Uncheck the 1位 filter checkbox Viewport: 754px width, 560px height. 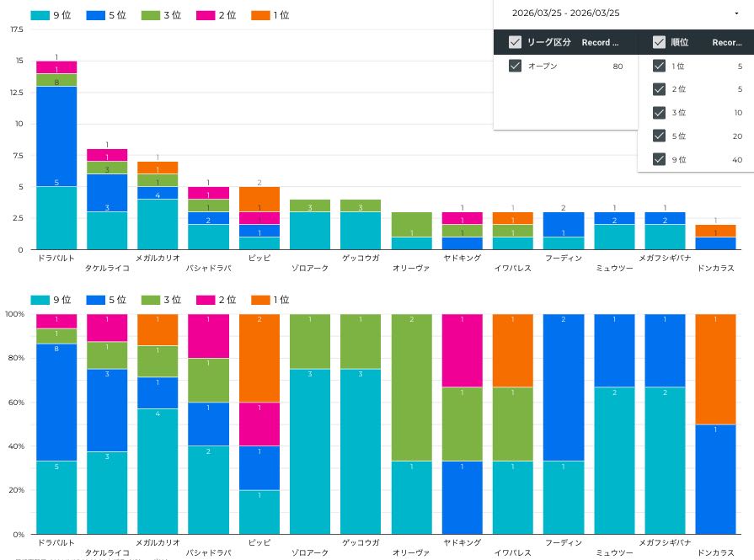pos(659,66)
